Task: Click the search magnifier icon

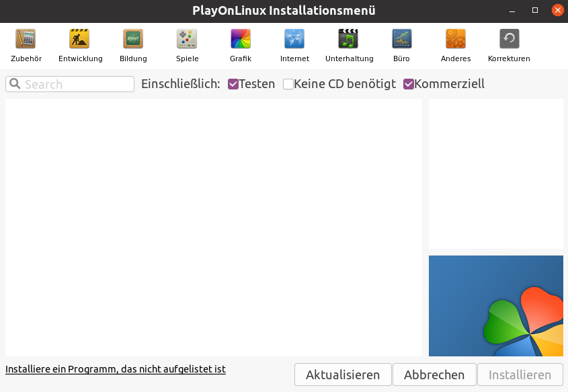Action: 15,83
